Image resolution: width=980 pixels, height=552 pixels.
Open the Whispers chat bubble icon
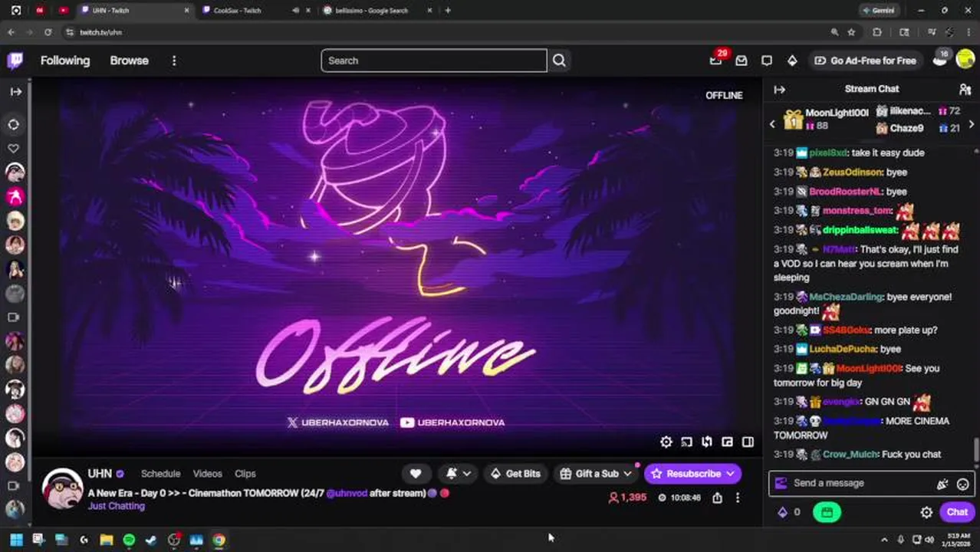[767, 61]
